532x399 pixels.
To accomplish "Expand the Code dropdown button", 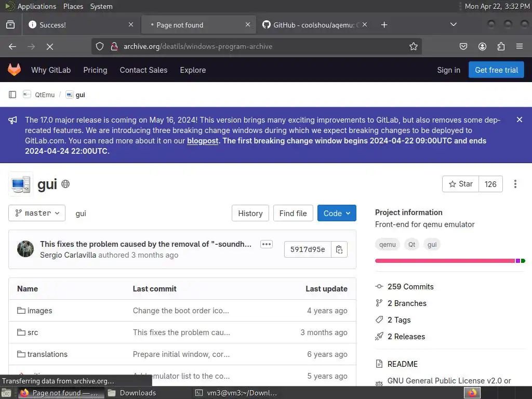I will click(x=337, y=213).
